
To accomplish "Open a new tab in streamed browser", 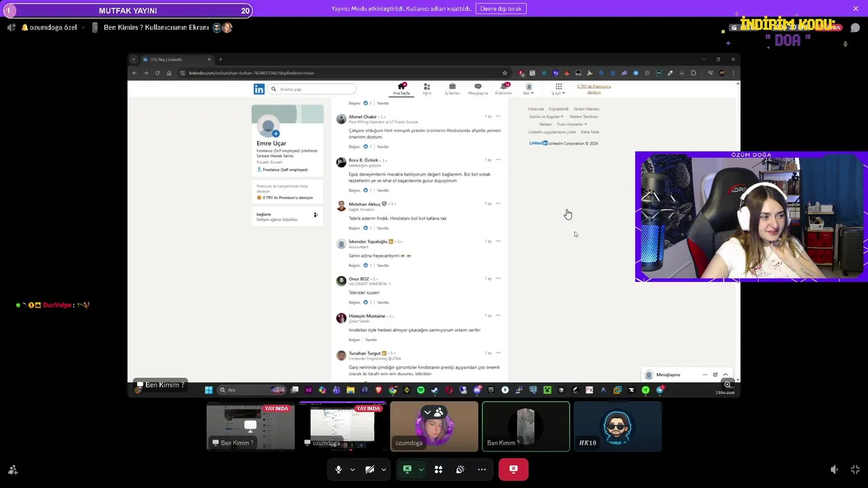I will tap(220, 60).
